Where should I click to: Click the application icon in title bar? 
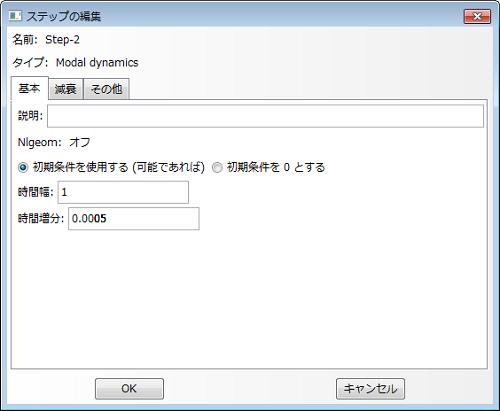pos(15,16)
